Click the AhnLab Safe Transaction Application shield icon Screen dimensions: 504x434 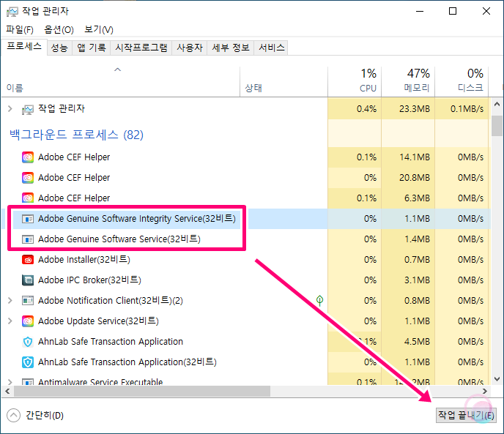(x=28, y=342)
